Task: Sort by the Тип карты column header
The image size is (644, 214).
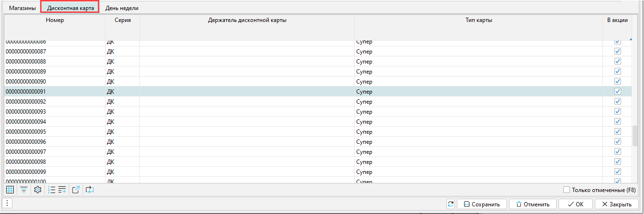Action: (x=478, y=20)
